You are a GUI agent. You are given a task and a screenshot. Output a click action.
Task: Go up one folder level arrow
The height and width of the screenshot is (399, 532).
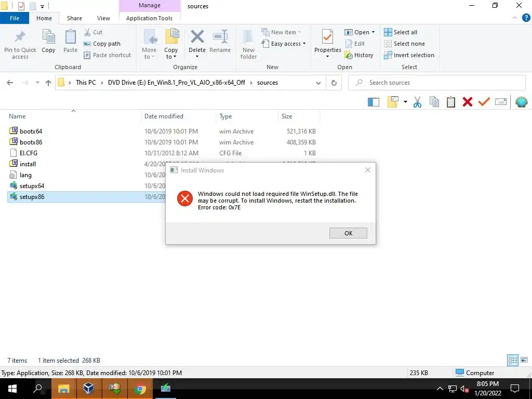(48, 83)
